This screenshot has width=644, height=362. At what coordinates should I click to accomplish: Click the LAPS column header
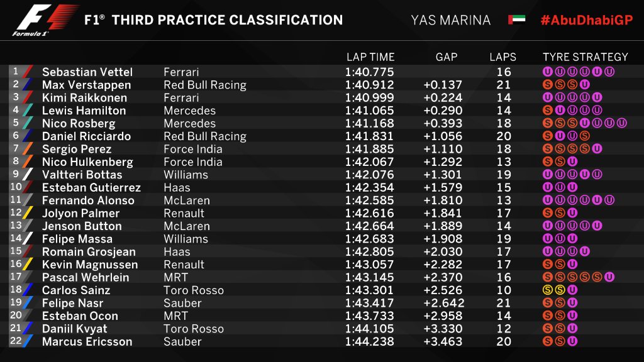(x=502, y=57)
